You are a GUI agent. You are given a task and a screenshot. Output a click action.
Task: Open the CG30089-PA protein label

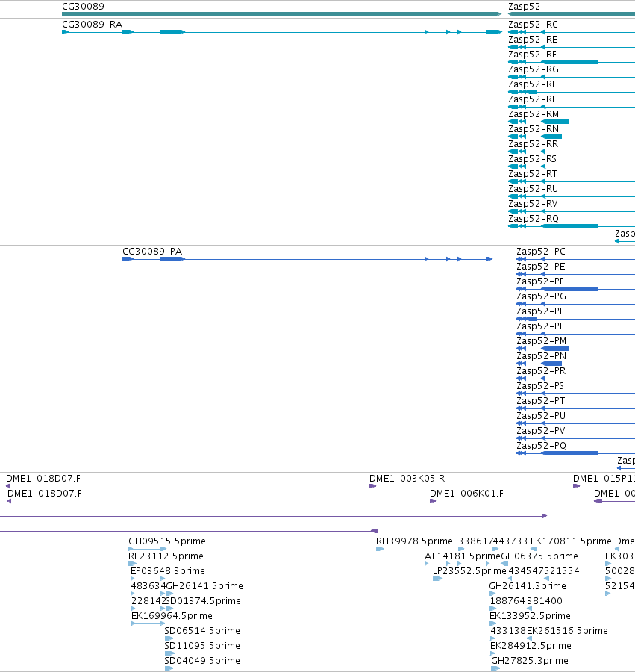(152, 252)
